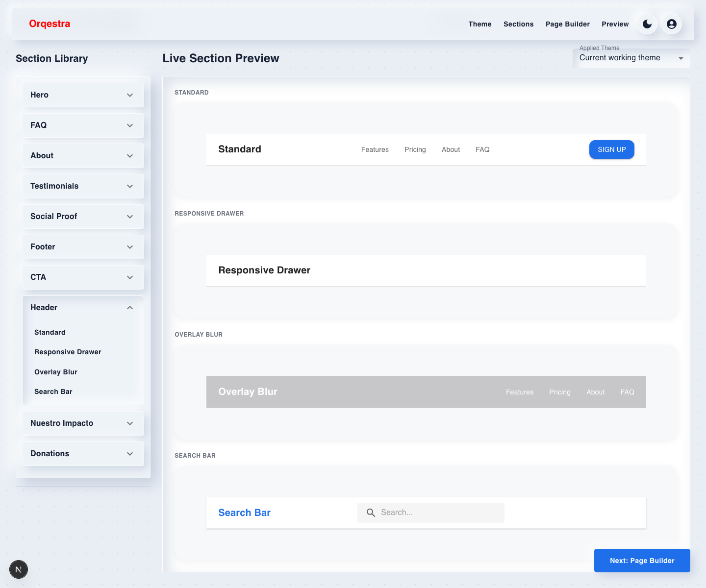Click the Responsive Drawer brand title

pos(264,270)
